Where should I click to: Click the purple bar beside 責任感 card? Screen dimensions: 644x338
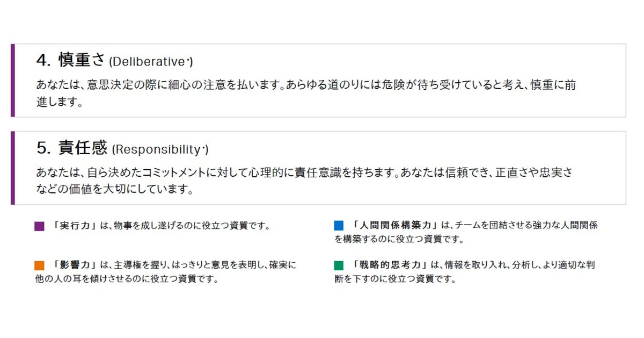[13, 168]
